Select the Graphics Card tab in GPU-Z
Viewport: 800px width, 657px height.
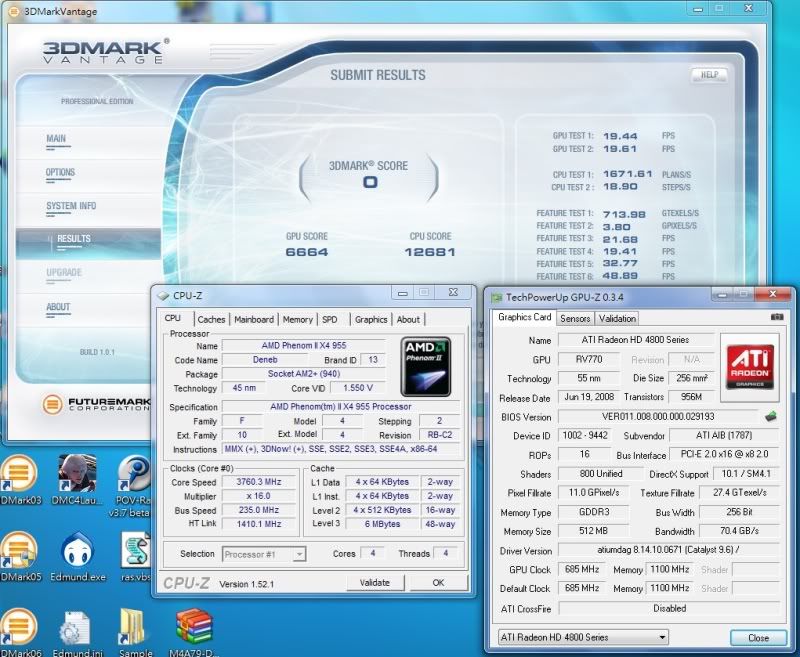pos(524,317)
